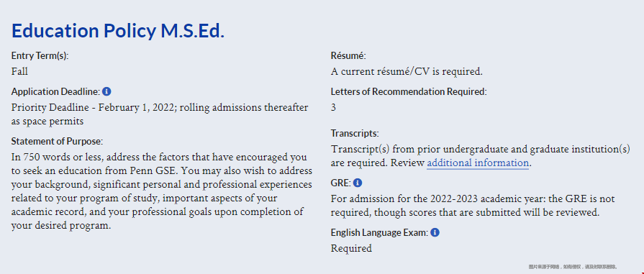
Task: Click the Application Deadline label
Action: click(56, 91)
